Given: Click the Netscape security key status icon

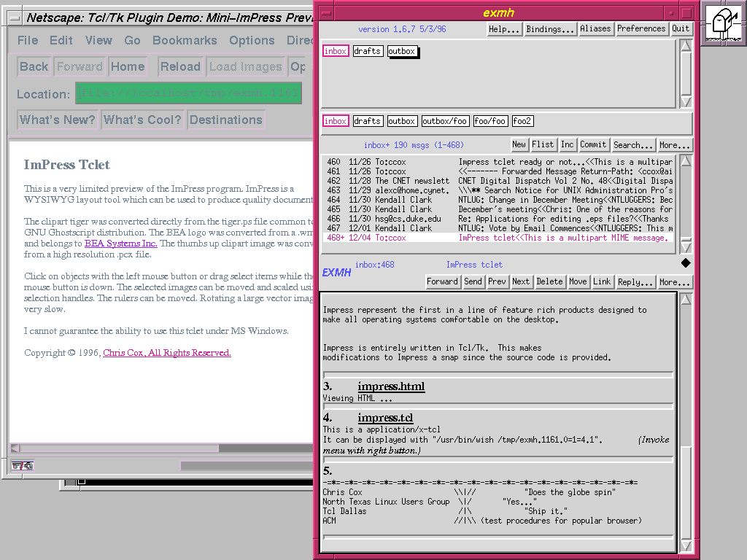Looking at the screenshot, I should coord(23,466).
